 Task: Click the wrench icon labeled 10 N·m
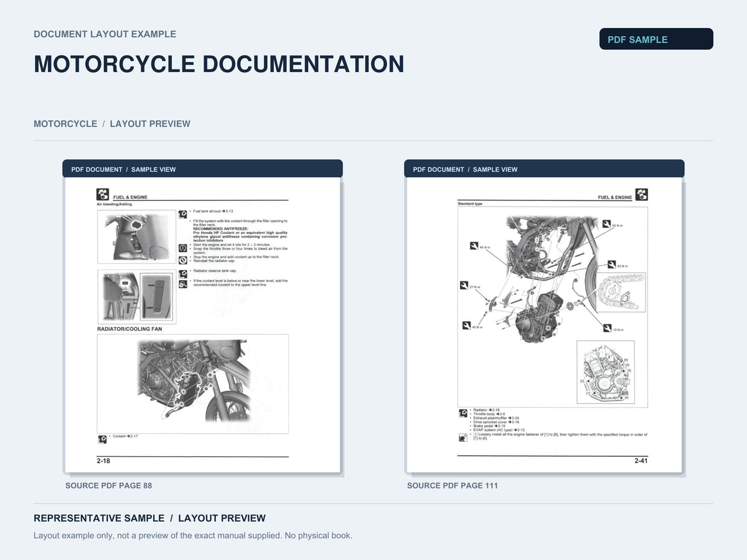[x=607, y=327]
